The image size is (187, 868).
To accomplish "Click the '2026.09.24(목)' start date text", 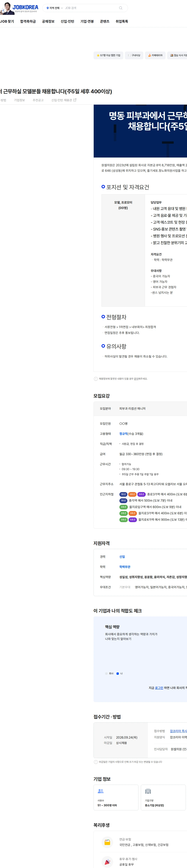I will click(x=127, y=737).
